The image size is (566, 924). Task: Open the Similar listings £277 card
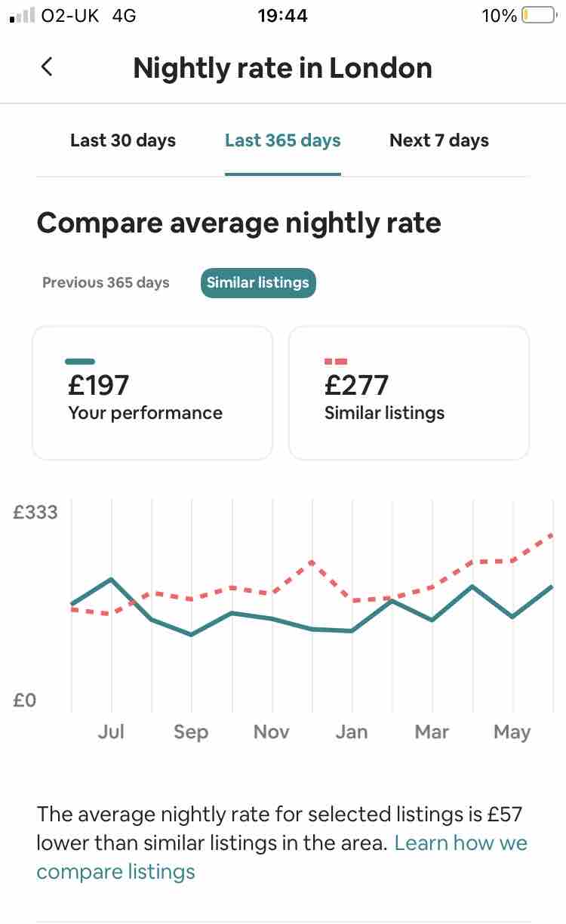[409, 393]
